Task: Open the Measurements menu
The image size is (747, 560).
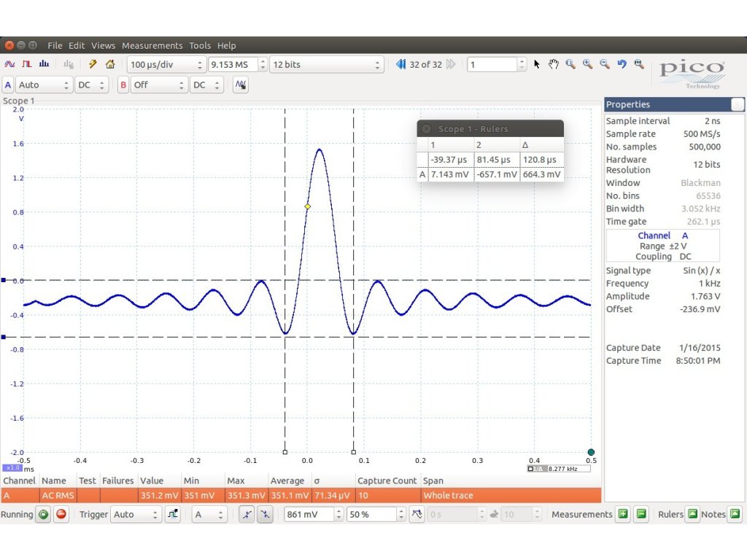Action: click(152, 46)
